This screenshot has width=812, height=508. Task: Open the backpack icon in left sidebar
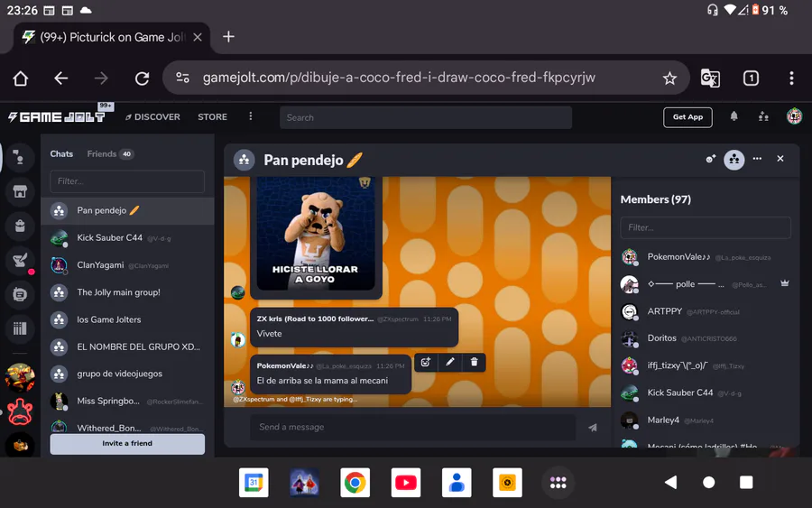[x=20, y=226]
